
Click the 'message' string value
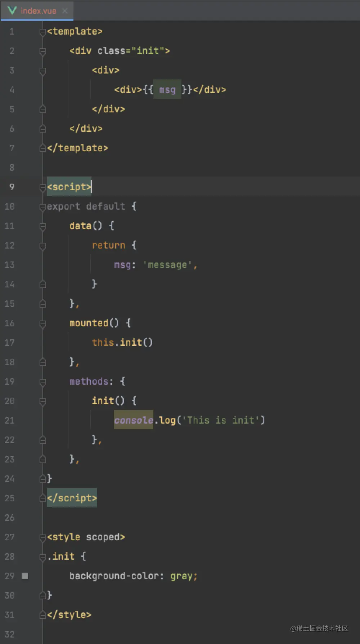167,265
